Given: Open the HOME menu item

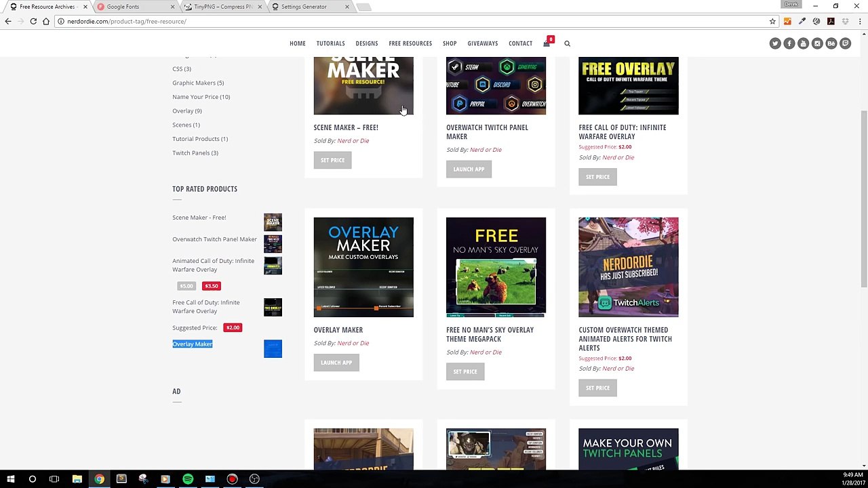Looking at the screenshot, I should [298, 43].
